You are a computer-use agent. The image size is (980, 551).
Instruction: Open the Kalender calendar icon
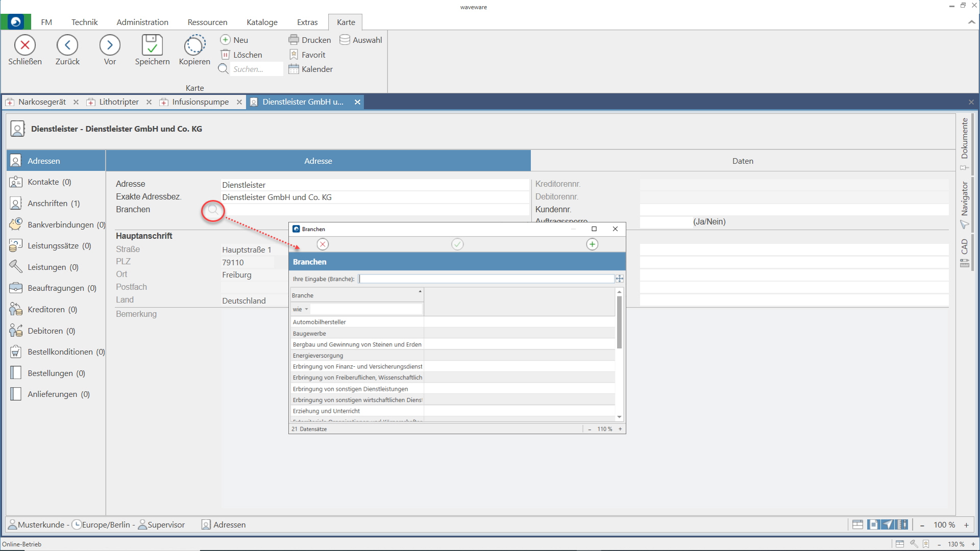293,69
